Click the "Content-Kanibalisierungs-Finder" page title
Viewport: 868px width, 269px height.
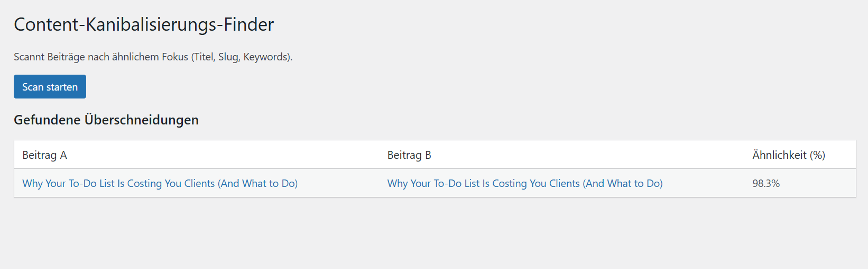[144, 24]
